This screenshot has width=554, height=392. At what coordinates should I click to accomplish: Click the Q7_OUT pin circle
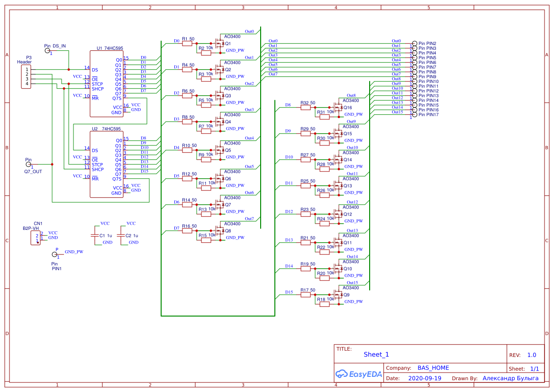pyautogui.click(x=28, y=164)
